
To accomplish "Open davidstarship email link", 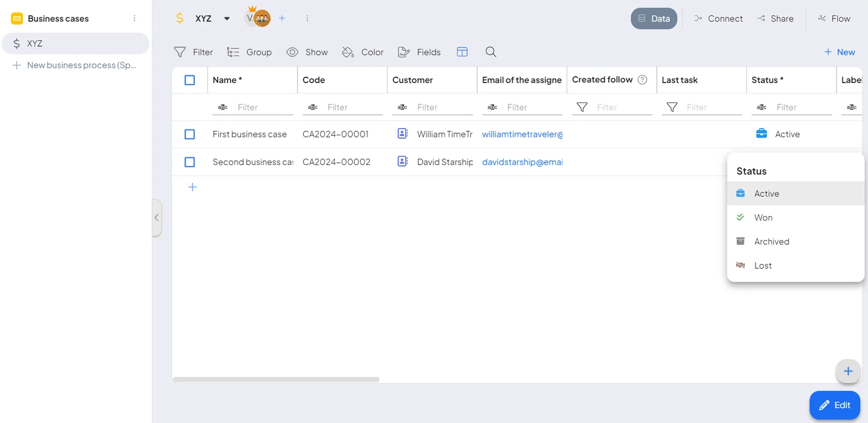I will click(x=522, y=162).
